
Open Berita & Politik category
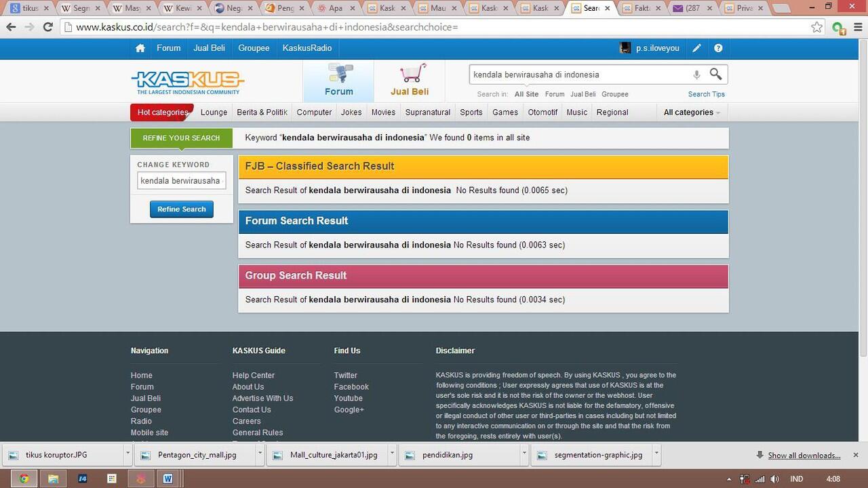tap(262, 113)
